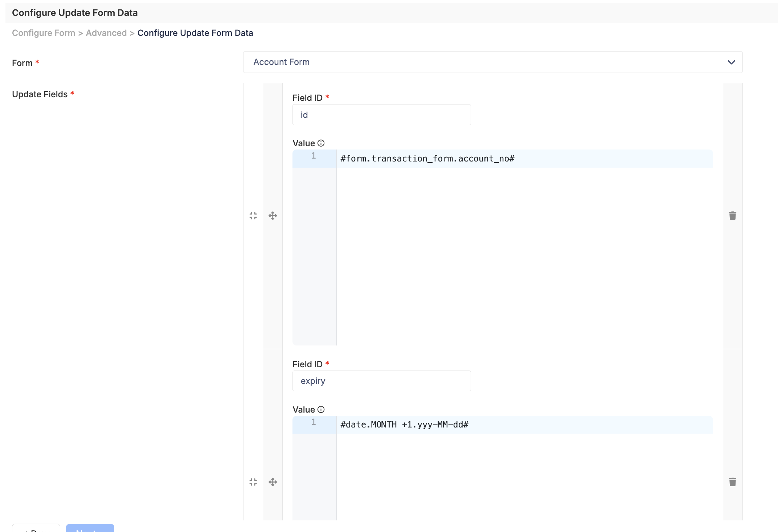Go to Configure Form breadcrumb
778x532 pixels.
(x=44, y=33)
